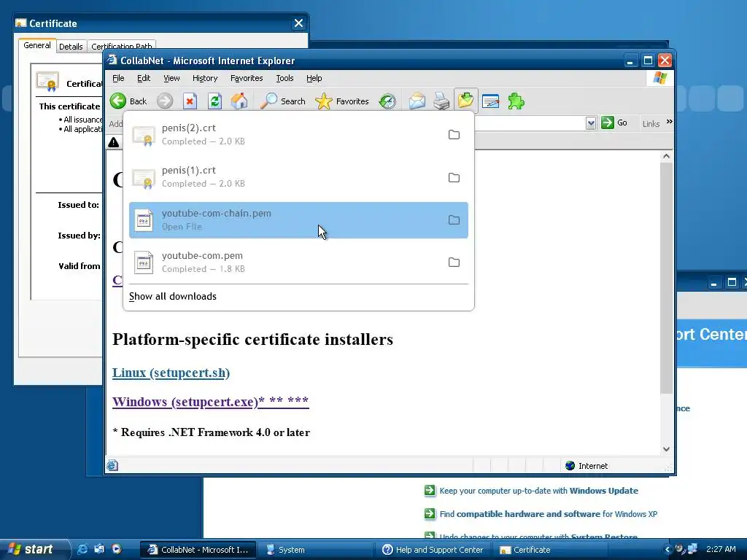Image resolution: width=747 pixels, height=560 pixels.
Task: Expand hidden system tray icons arrow
Action: tap(667, 550)
